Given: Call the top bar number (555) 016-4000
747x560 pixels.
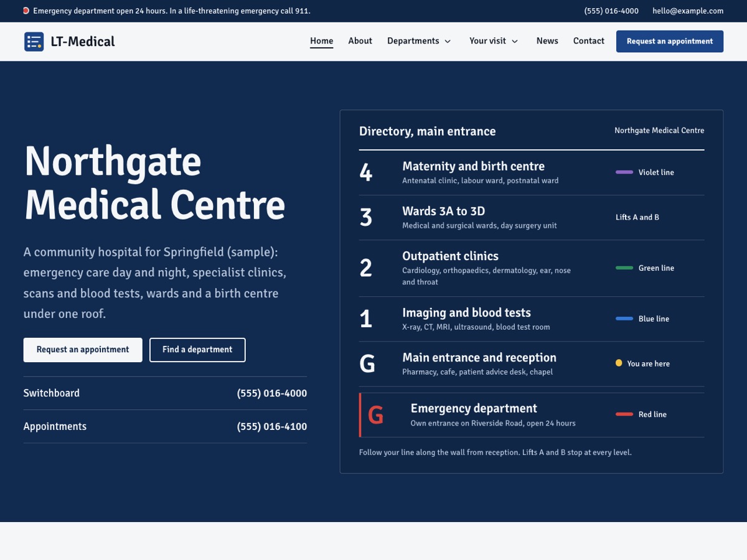Looking at the screenshot, I should [611, 11].
